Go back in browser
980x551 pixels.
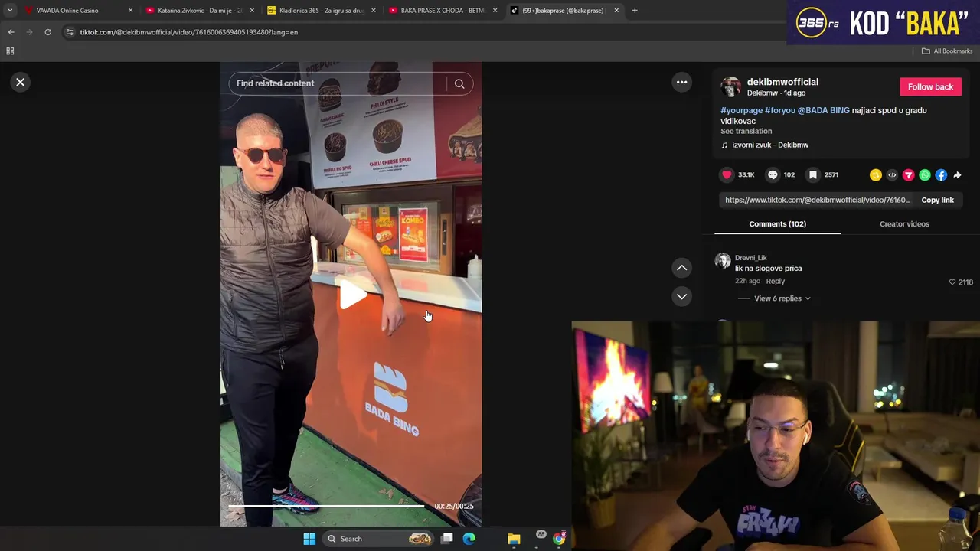click(x=11, y=32)
